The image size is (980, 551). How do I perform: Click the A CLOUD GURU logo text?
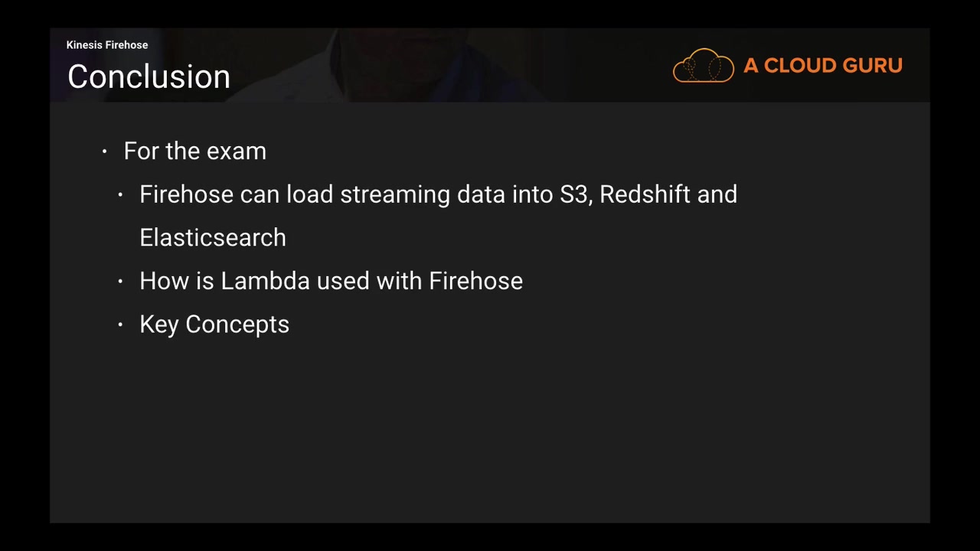(822, 66)
